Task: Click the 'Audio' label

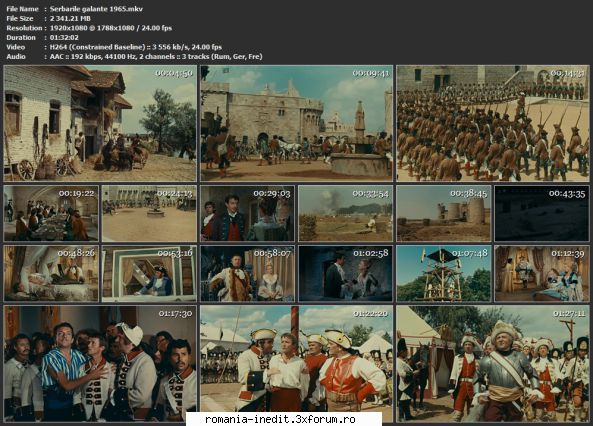Action: tap(16, 56)
